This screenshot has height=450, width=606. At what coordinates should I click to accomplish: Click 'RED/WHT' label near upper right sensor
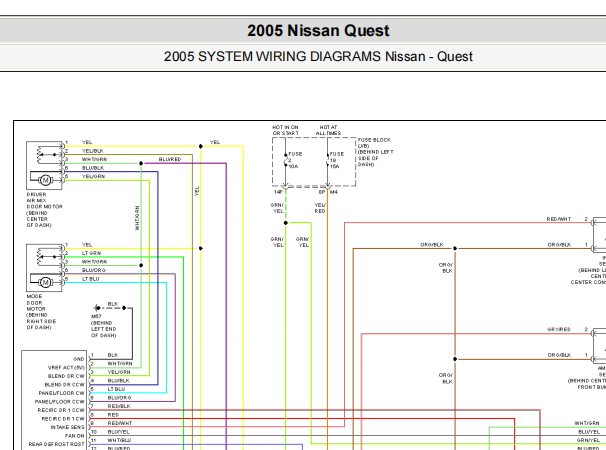(559, 219)
